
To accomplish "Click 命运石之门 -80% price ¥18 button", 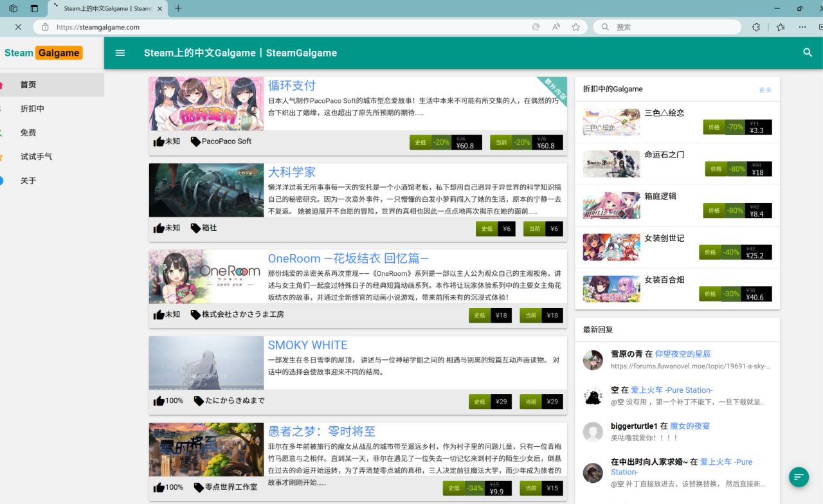I will (739, 169).
